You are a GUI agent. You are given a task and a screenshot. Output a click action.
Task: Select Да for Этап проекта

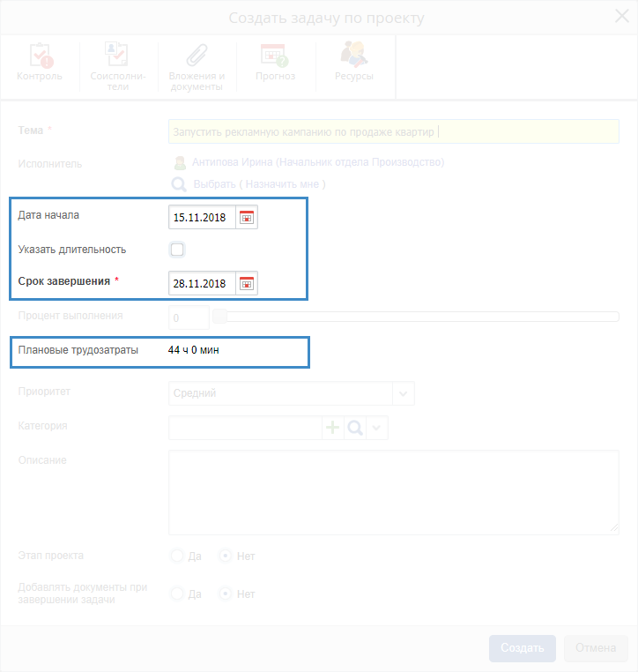(176, 556)
